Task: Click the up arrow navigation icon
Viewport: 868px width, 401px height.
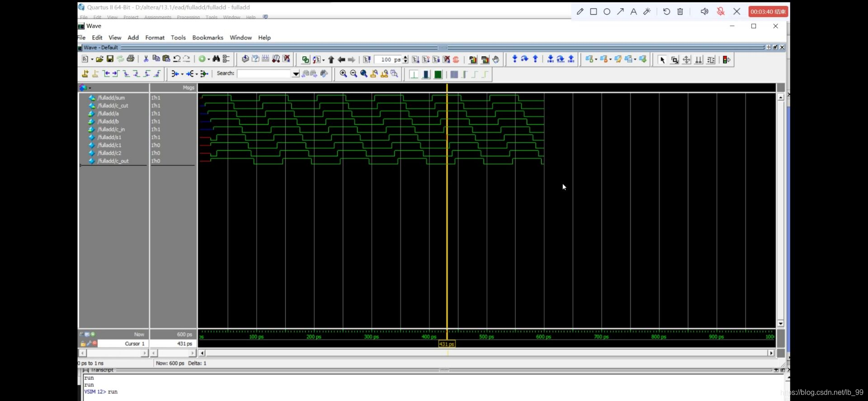Action: (x=331, y=60)
